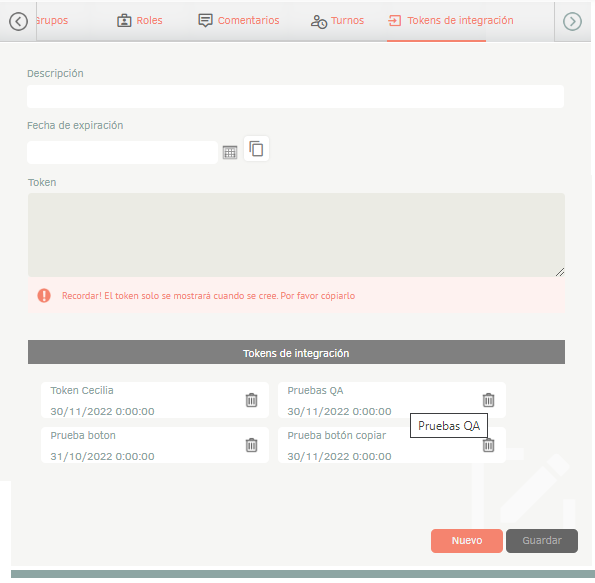595x583 pixels.
Task: Switch to the Roles tab
Action: tap(139, 20)
